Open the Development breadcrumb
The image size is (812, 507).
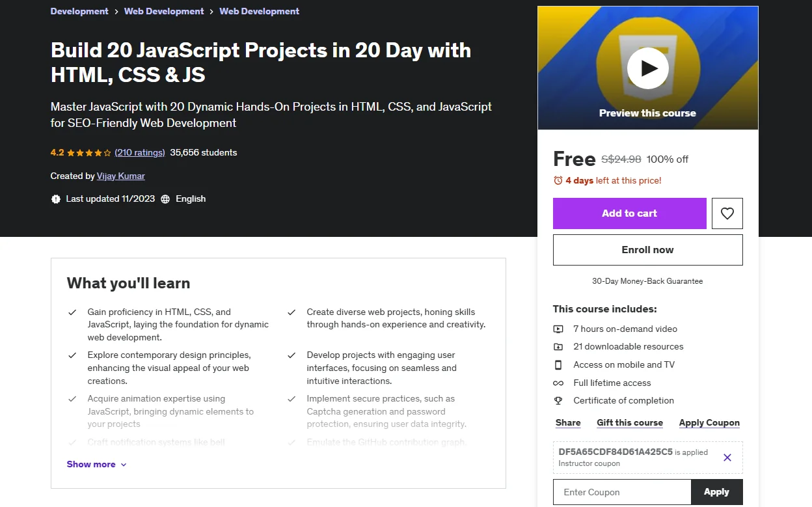coord(79,11)
